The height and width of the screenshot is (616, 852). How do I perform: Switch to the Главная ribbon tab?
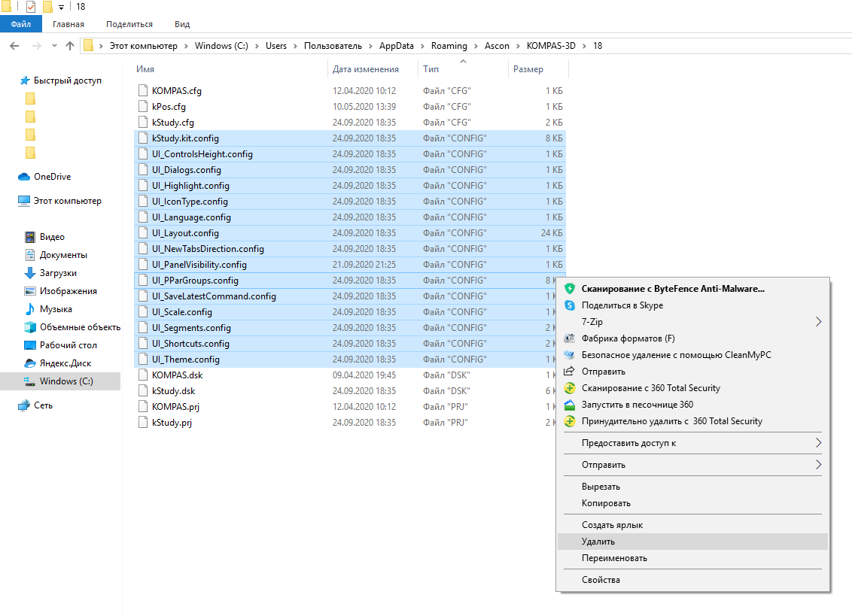68,24
